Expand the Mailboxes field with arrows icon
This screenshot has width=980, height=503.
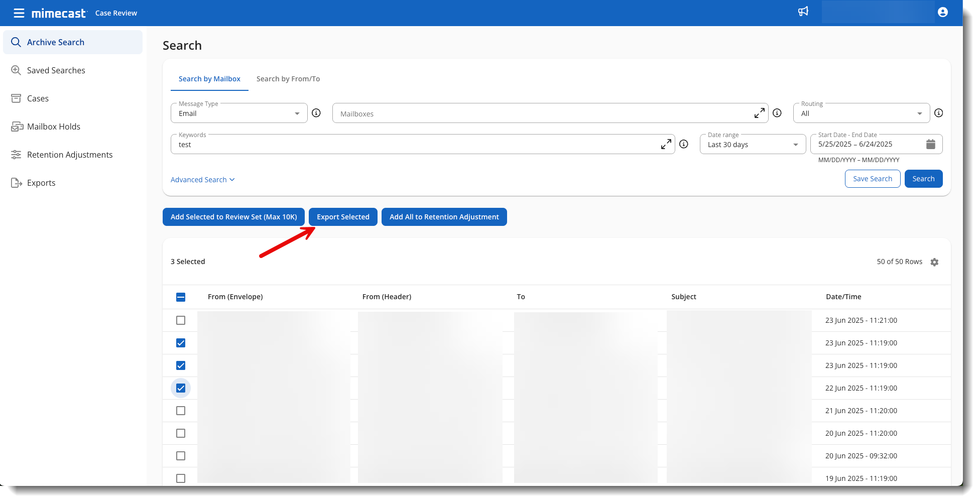pyautogui.click(x=759, y=113)
